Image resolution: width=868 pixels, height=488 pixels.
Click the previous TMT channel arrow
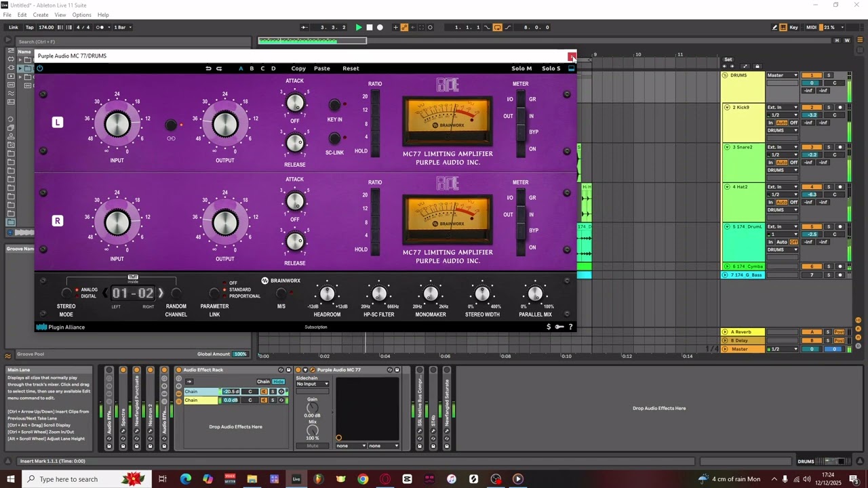[105, 293]
